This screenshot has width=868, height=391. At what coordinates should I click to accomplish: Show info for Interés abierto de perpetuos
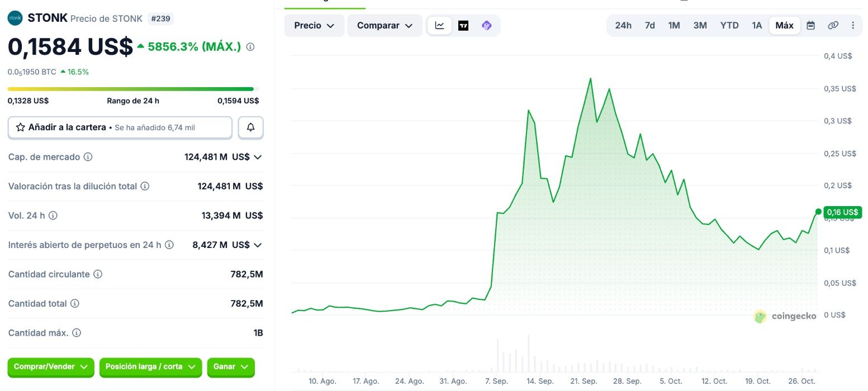pyautogui.click(x=169, y=245)
